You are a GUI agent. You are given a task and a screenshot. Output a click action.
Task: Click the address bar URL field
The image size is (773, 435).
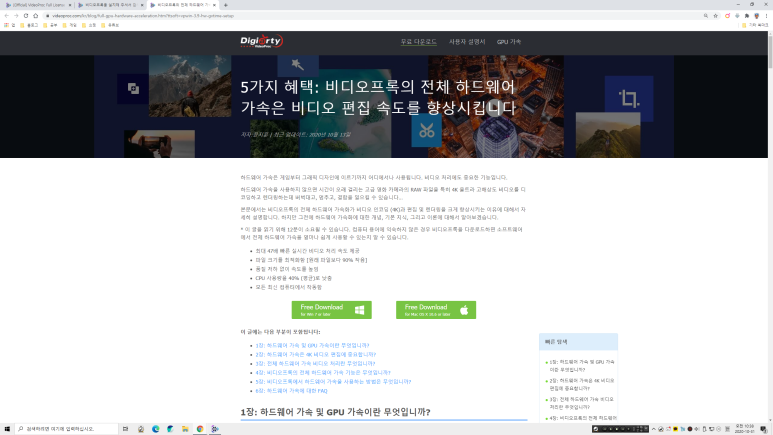[x=370, y=16]
